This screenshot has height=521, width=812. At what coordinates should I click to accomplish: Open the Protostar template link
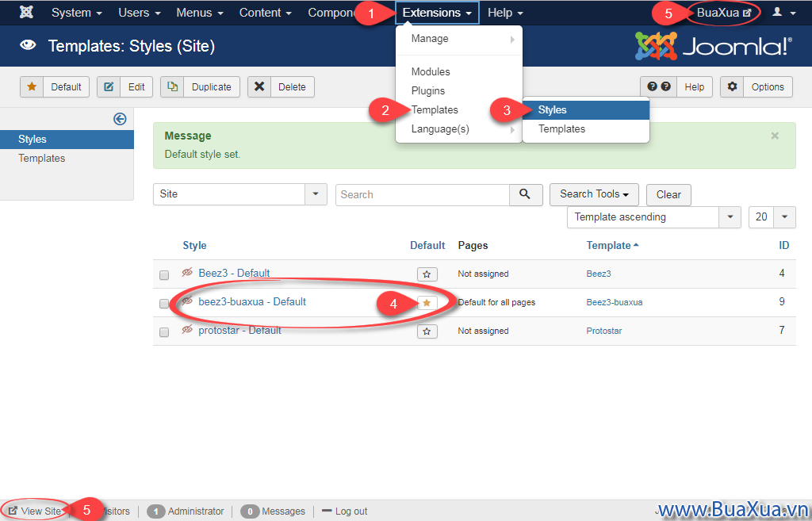(603, 331)
